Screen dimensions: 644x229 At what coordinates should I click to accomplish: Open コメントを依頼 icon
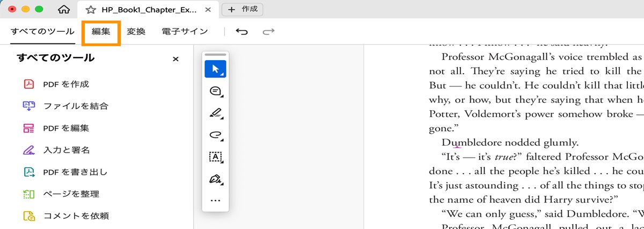click(x=28, y=216)
